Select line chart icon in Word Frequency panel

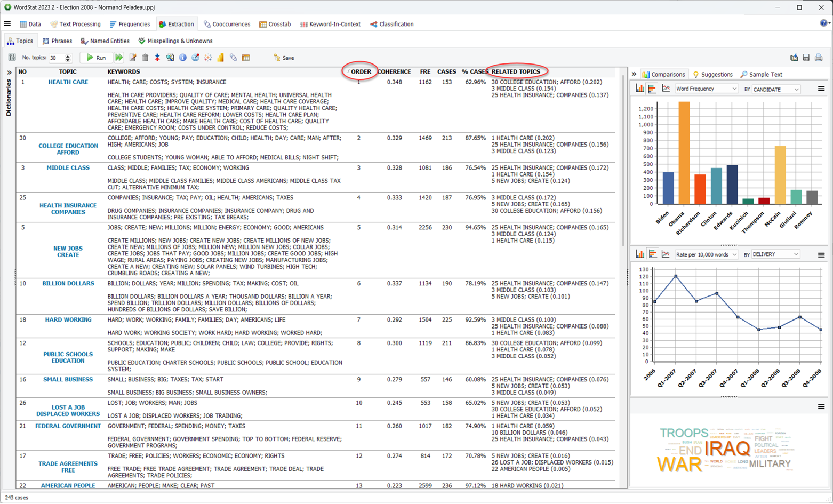click(666, 89)
